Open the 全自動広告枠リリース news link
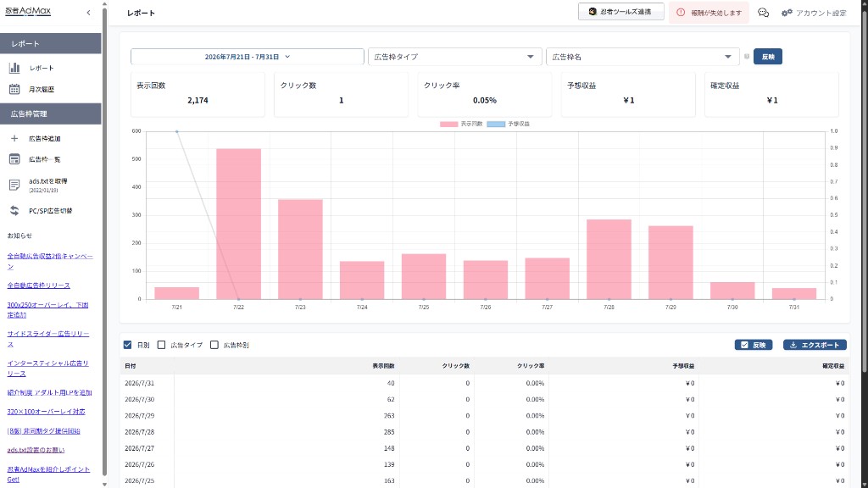The width and height of the screenshot is (868, 488). [x=39, y=286]
